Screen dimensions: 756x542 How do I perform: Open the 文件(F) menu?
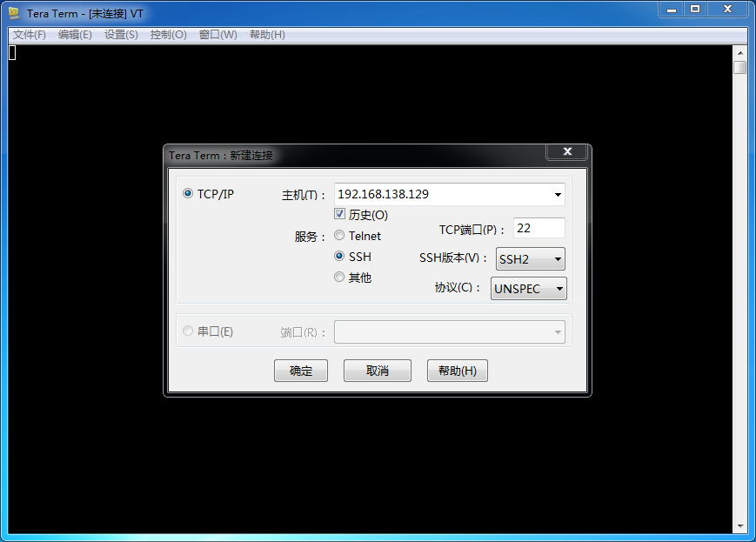30,35
